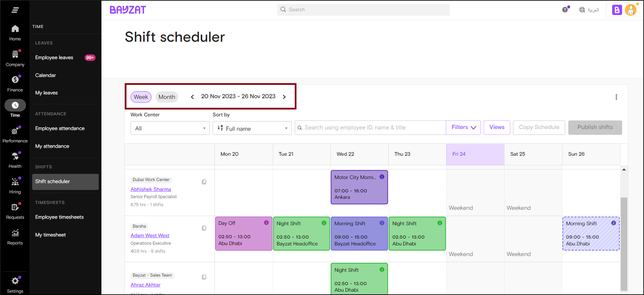Open the help question mark icon
The height and width of the screenshot is (295, 644).
click(565, 10)
